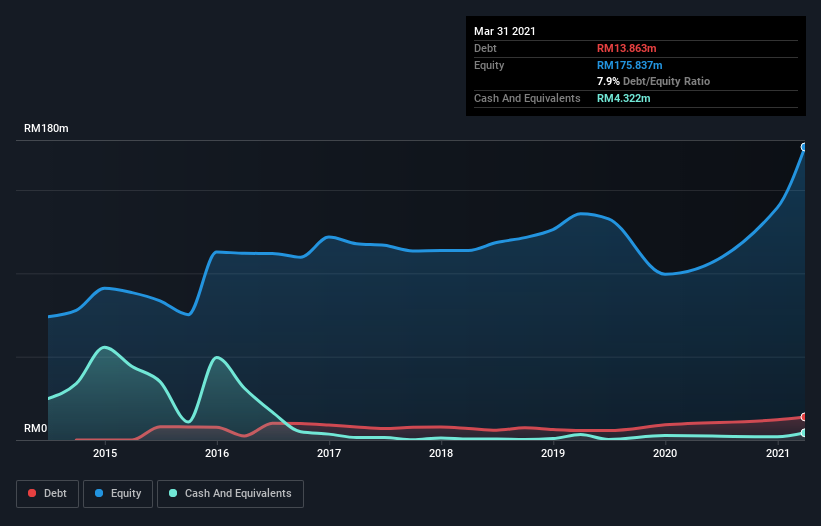Click the RM180m y-axis label
This screenshot has height=526, width=821.
[46, 128]
